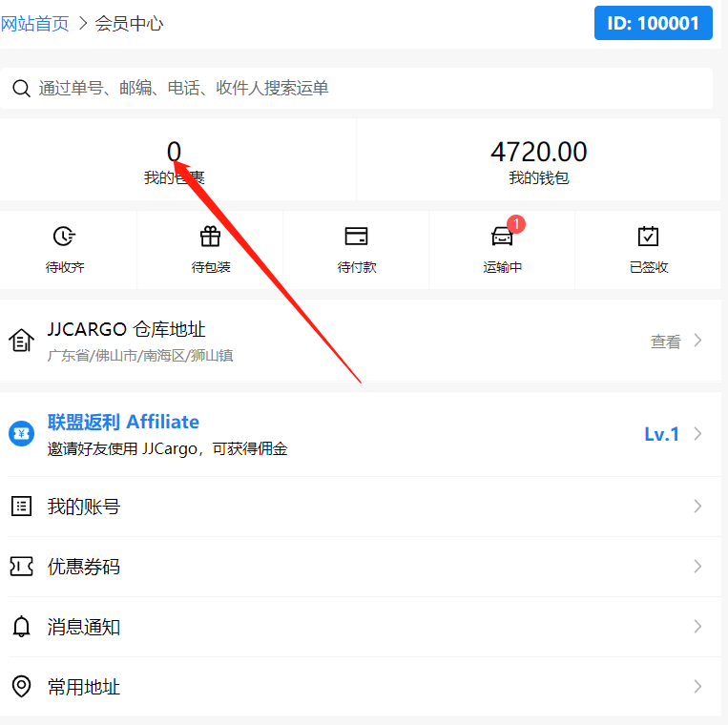Click 查看 to view warehouse address

point(666,342)
